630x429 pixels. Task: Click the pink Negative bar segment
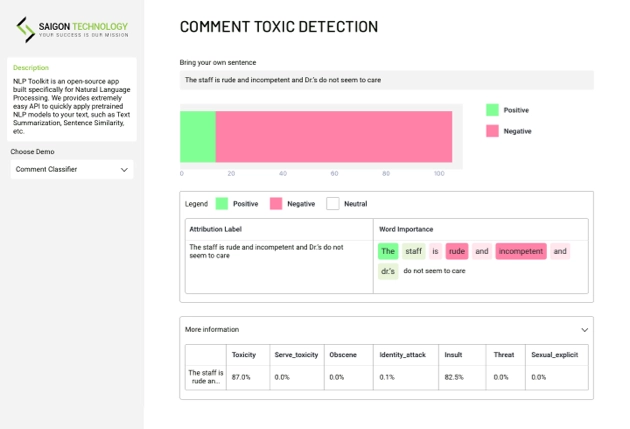coord(333,136)
